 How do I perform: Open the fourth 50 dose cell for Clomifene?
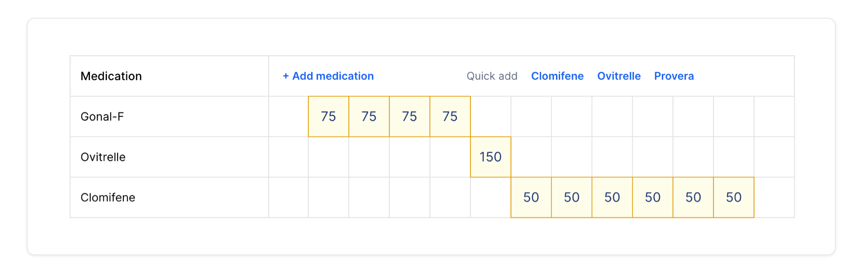(x=653, y=197)
